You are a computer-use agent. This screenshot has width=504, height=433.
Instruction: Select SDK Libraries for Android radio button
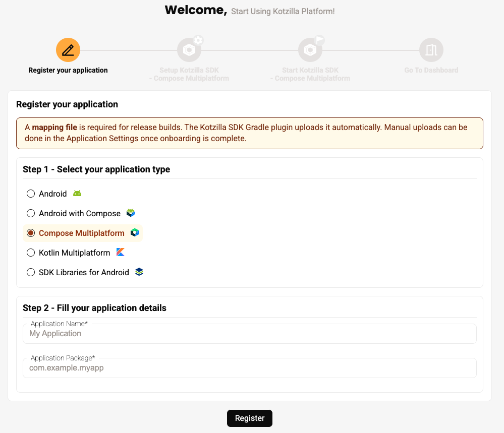pos(31,272)
